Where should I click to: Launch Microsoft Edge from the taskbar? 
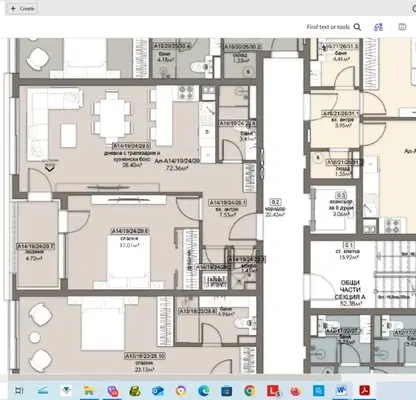[204, 390]
